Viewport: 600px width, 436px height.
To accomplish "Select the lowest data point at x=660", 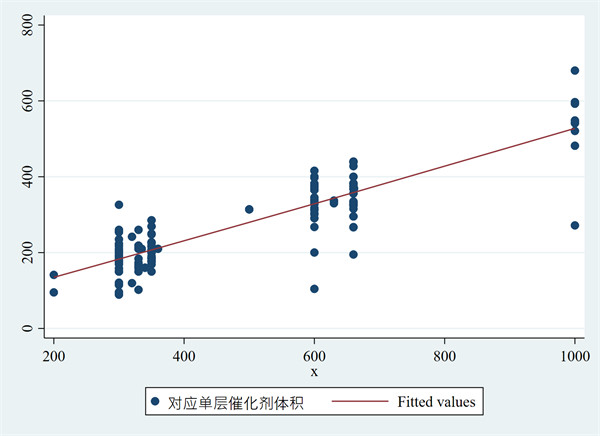I will pyautogui.click(x=353, y=254).
